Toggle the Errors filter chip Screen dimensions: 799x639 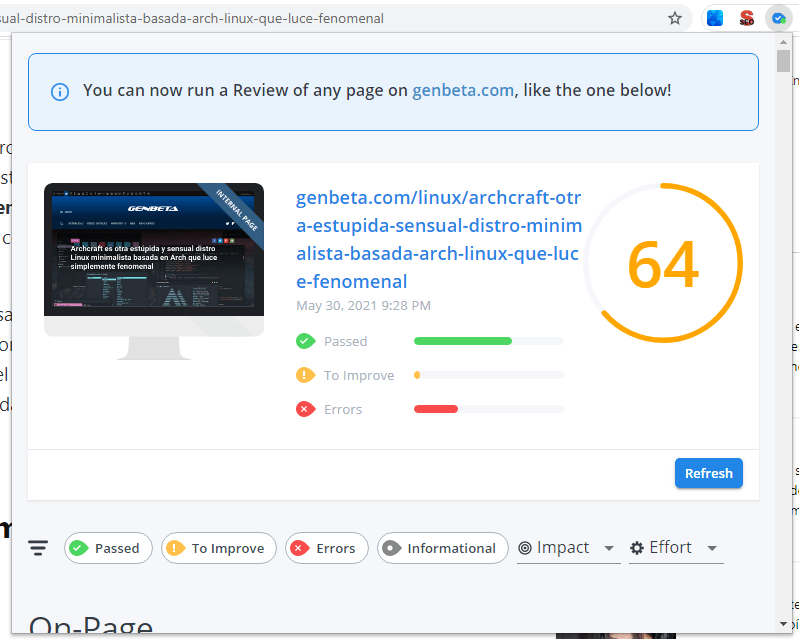tap(327, 548)
